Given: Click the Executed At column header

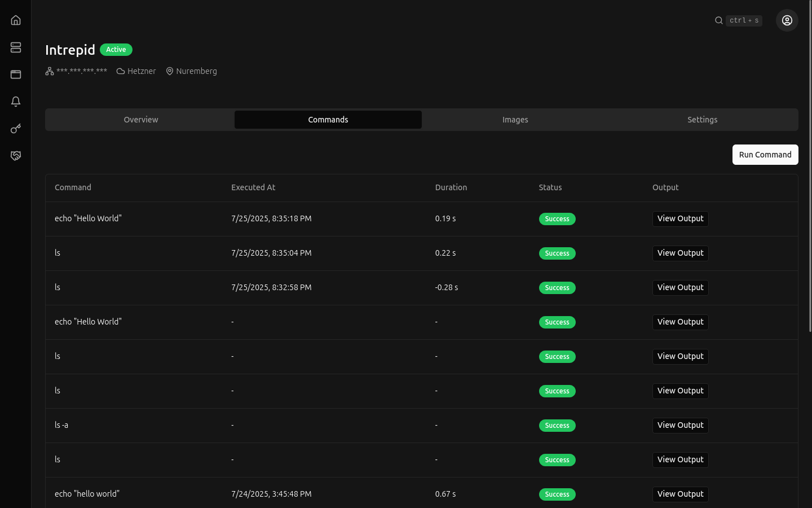Looking at the screenshot, I should point(253,187).
